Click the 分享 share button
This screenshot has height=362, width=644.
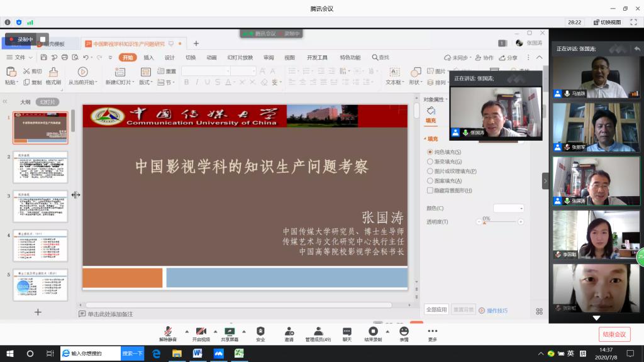pos(508,57)
